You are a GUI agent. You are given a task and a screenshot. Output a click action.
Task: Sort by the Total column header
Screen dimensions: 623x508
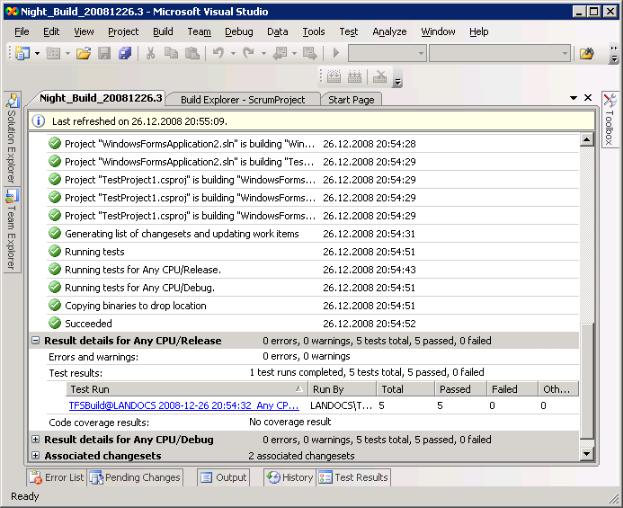pos(406,389)
